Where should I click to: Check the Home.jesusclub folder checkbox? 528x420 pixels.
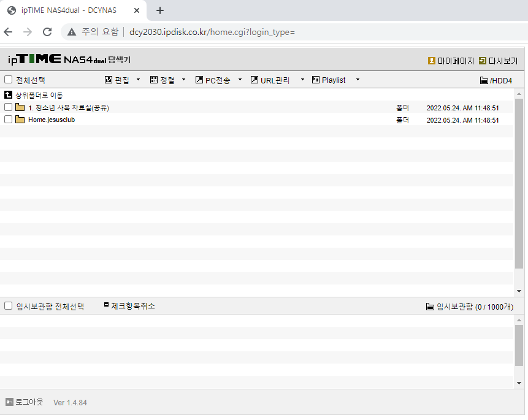coord(8,119)
